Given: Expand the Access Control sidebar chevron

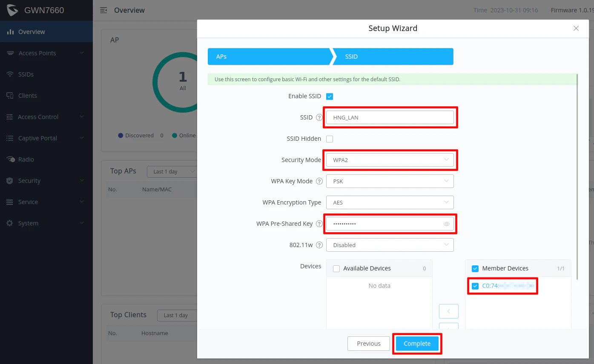Looking at the screenshot, I should point(82,117).
